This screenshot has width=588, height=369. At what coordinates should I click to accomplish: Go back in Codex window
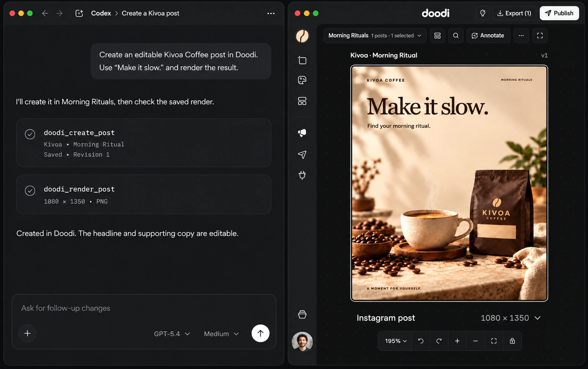pos(45,13)
